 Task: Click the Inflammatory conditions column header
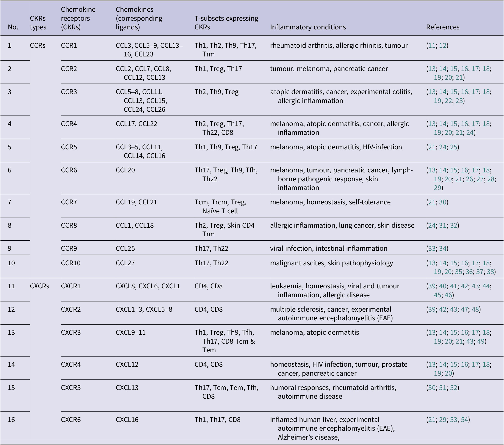[308, 27]
